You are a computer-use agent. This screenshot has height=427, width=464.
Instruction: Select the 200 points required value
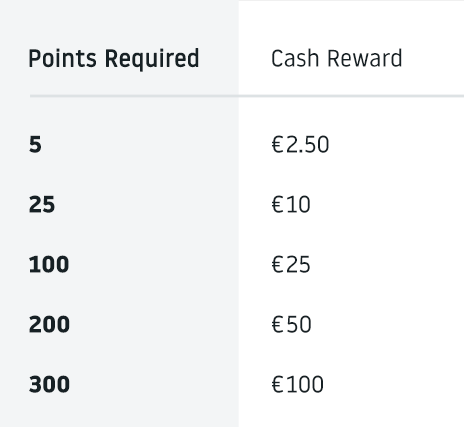pyautogui.click(x=49, y=325)
